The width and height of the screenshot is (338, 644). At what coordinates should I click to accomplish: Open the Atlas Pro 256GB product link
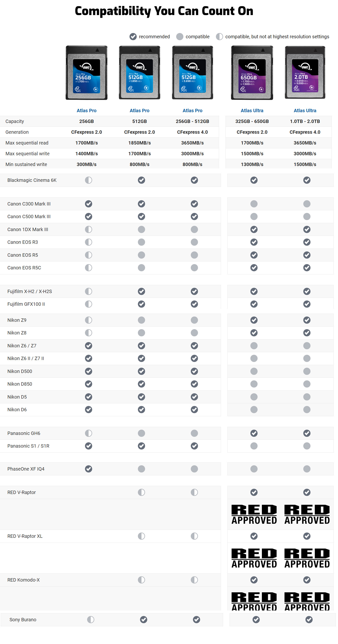coord(86,111)
